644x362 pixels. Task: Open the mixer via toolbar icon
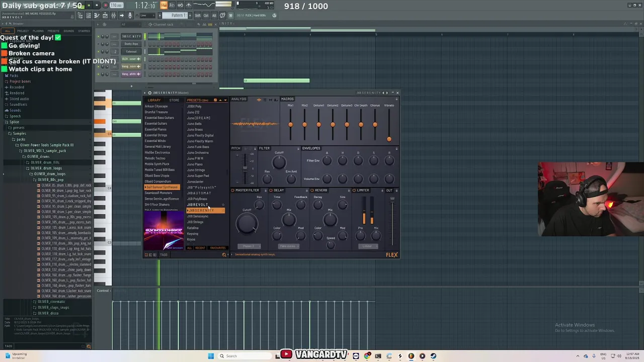click(x=114, y=16)
